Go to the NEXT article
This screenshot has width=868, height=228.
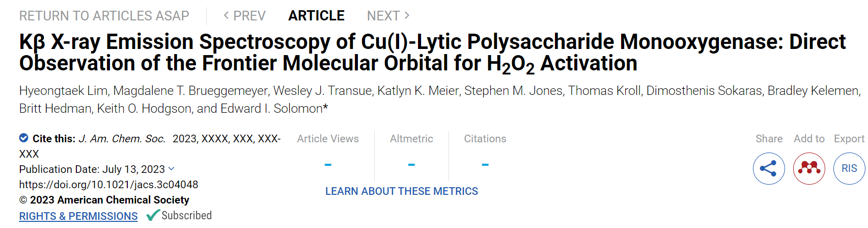tap(388, 16)
